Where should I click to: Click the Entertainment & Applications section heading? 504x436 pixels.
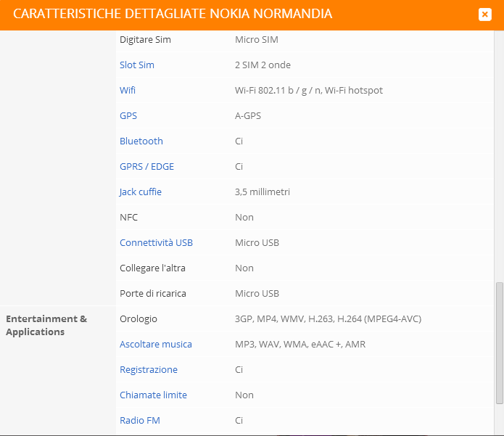pos(46,325)
